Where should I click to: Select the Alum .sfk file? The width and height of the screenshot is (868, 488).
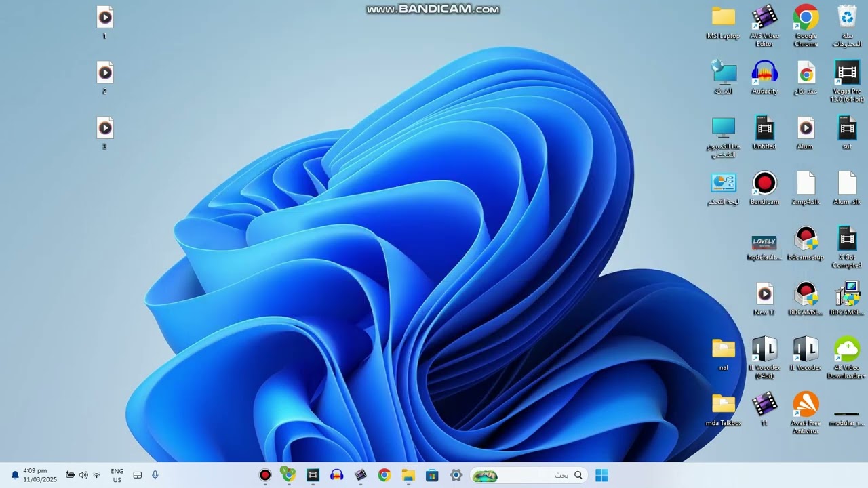coord(847,188)
